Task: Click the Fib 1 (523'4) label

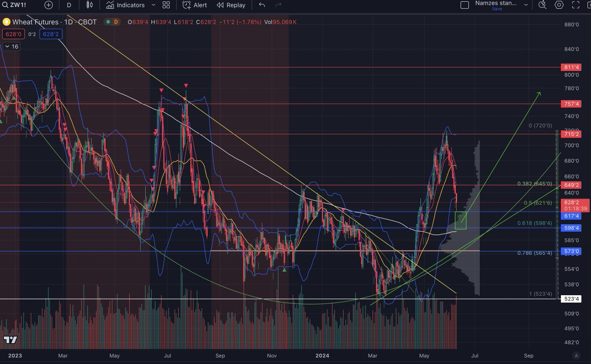Action: 540,294
